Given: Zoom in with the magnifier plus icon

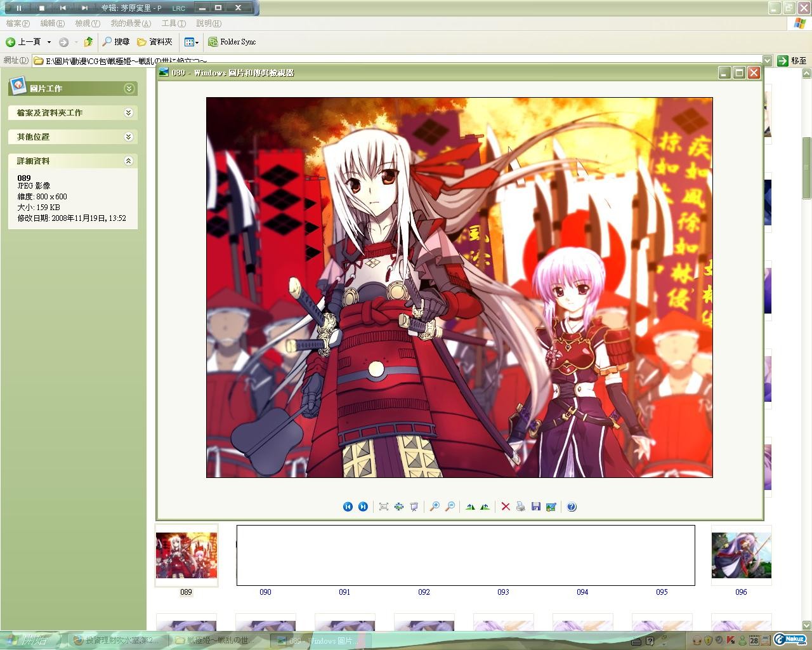Looking at the screenshot, I should coord(435,507).
